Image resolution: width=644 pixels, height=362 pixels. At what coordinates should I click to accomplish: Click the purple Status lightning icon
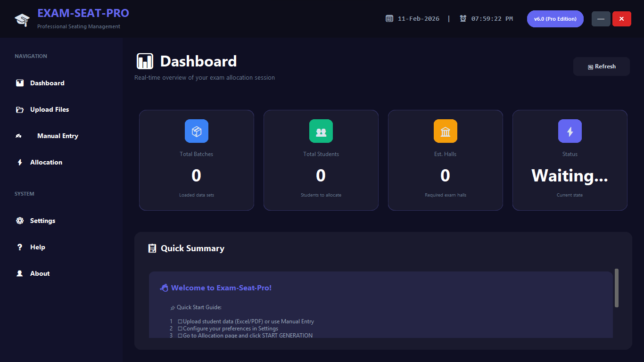(570, 131)
